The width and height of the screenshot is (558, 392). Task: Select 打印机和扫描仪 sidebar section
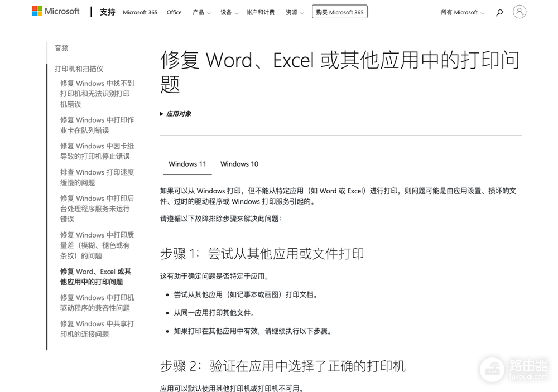pyautogui.click(x=79, y=69)
